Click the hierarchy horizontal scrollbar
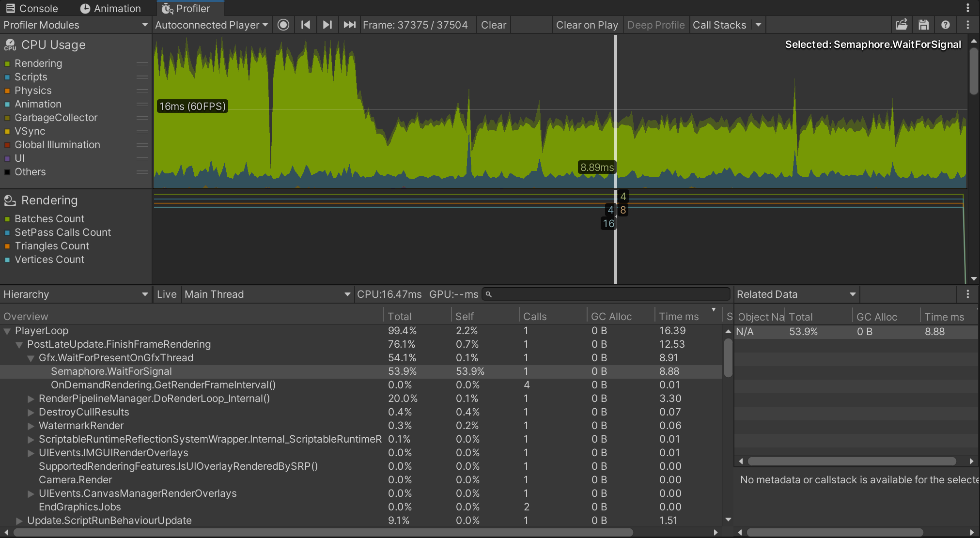980x538 pixels. pos(323,532)
